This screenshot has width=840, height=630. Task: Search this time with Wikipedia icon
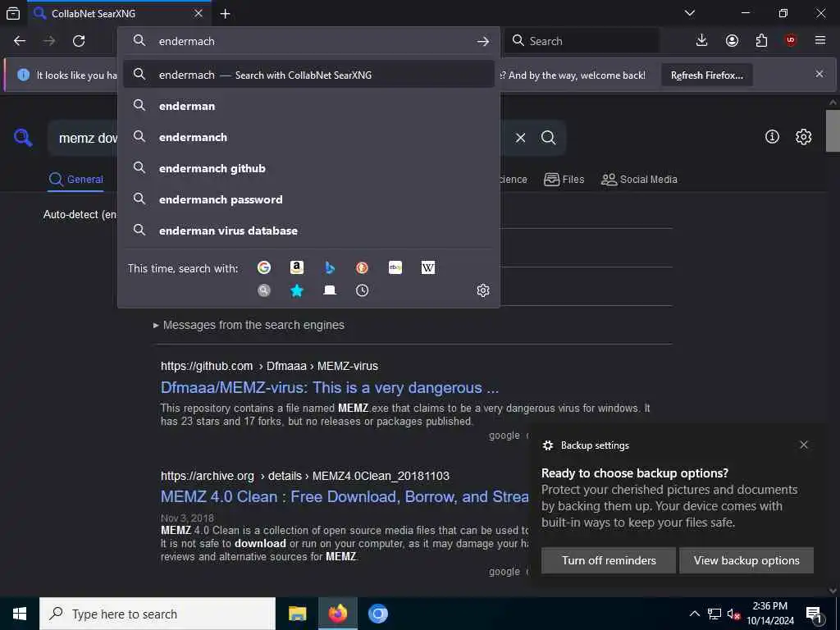click(428, 267)
